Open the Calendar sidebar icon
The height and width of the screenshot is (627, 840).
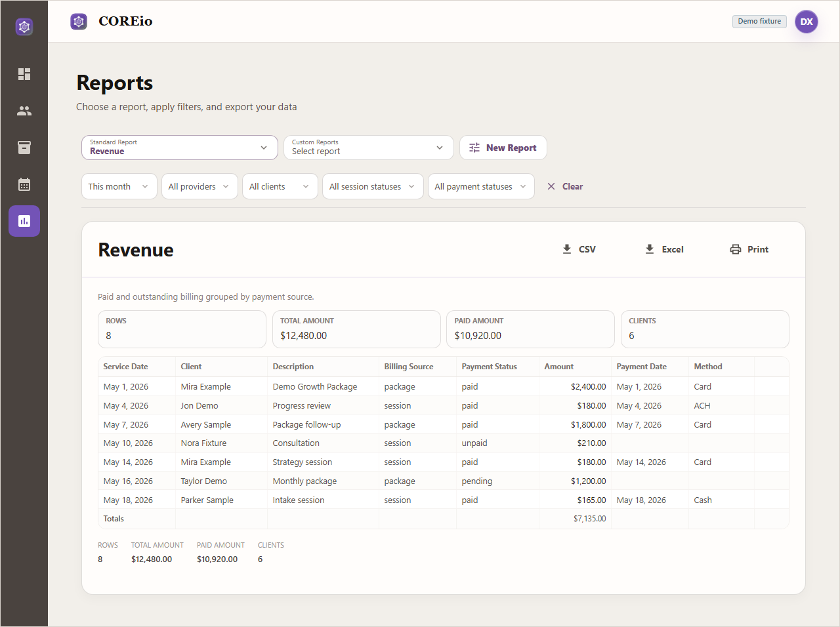(x=24, y=184)
